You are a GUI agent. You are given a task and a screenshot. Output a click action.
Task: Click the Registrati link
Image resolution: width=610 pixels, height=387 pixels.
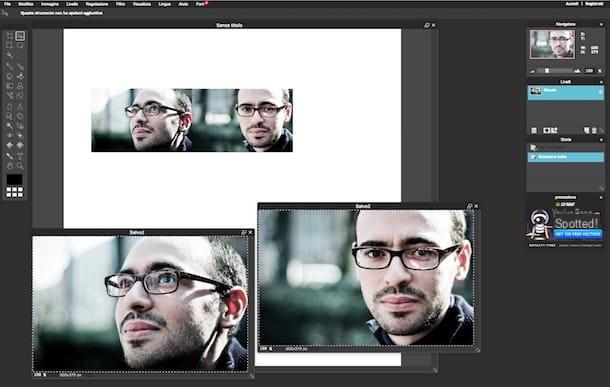point(594,4)
